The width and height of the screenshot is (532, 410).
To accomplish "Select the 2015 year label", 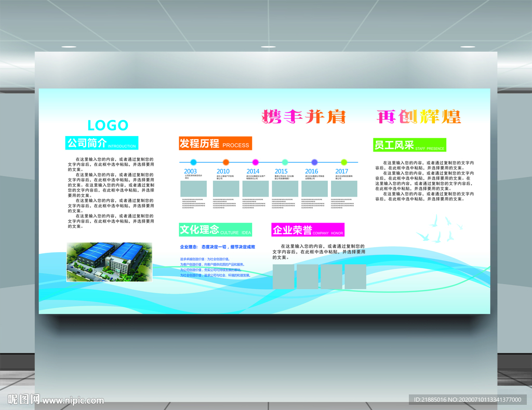I will click(x=281, y=171).
